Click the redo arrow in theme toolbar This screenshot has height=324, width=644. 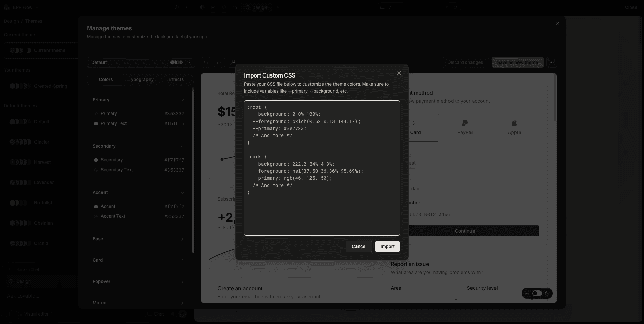click(x=220, y=62)
